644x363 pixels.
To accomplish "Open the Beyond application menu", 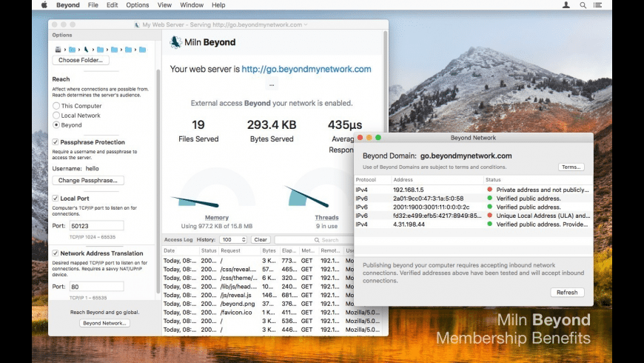I will pos(68,5).
